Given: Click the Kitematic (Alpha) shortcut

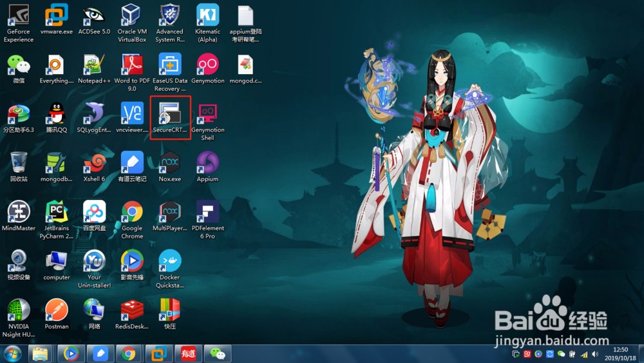Looking at the screenshot, I should (207, 23).
